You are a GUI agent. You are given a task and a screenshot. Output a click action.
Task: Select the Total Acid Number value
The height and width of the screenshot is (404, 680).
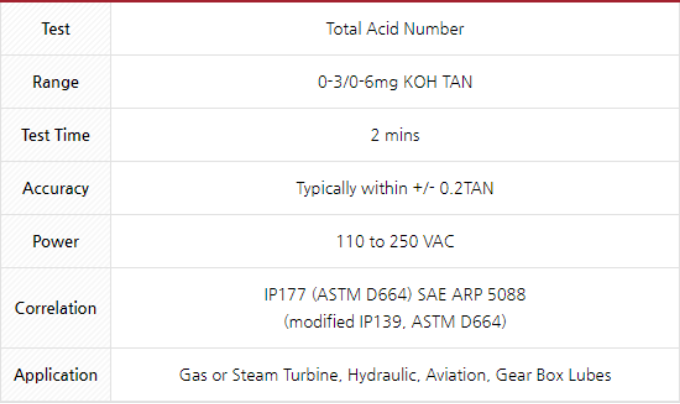click(395, 29)
